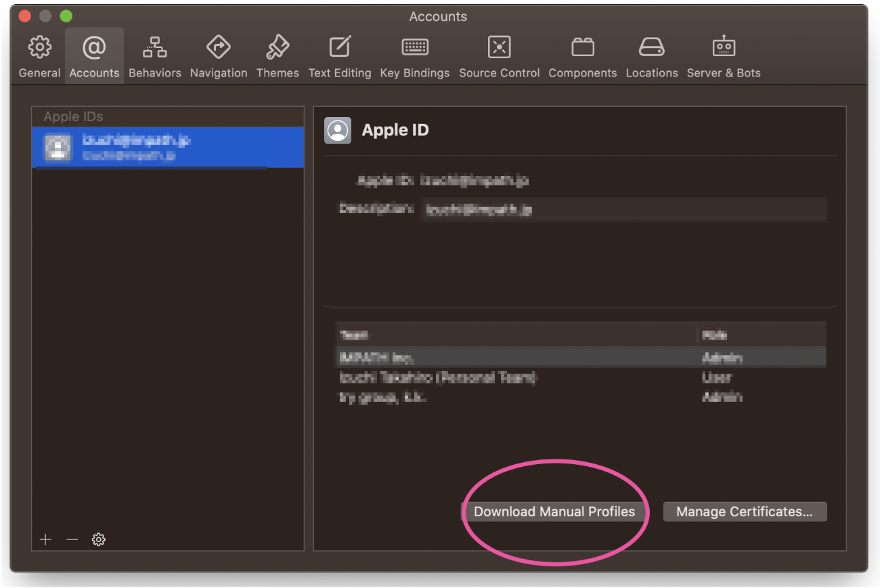The height and width of the screenshot is (588, 880).
Task: Open the Themes preferences tab
Action: (278, 57)
